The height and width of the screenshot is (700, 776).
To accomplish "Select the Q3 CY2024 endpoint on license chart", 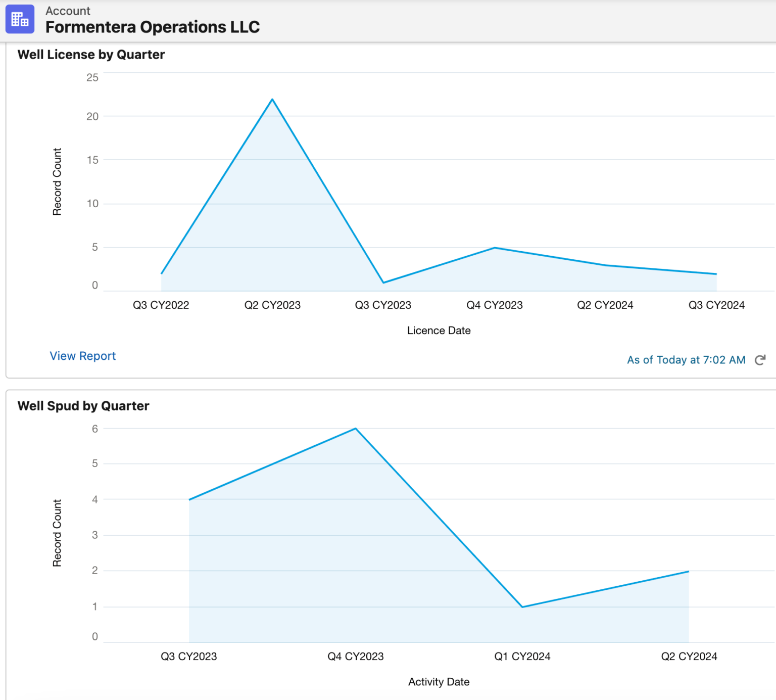I will point(716,273).
